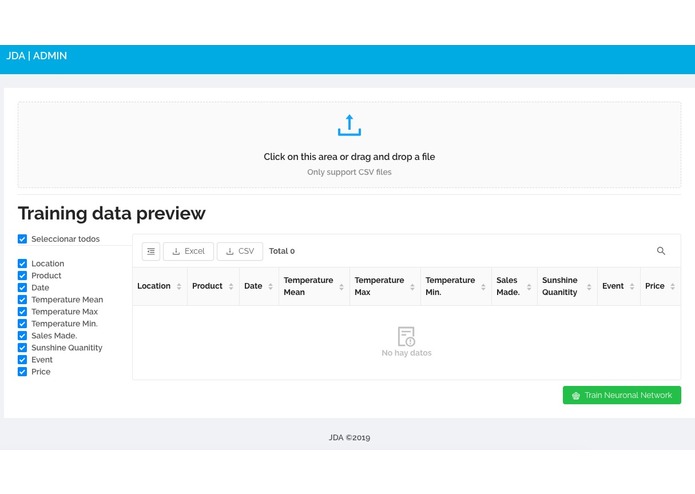Export table with CSV button
Image resolution: width=695 pixels, height=494 pixels.
pyautogui.click(x=240, y=251)
